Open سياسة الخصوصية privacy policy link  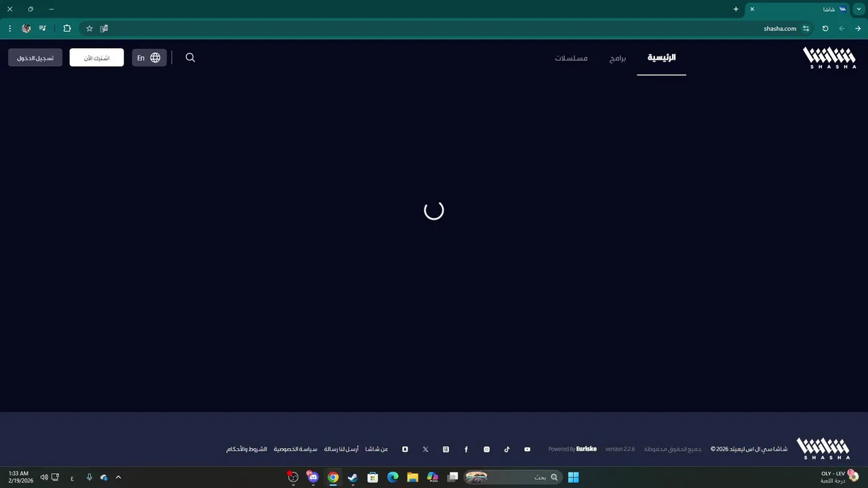pyautogui.click(x=295, y=449)
